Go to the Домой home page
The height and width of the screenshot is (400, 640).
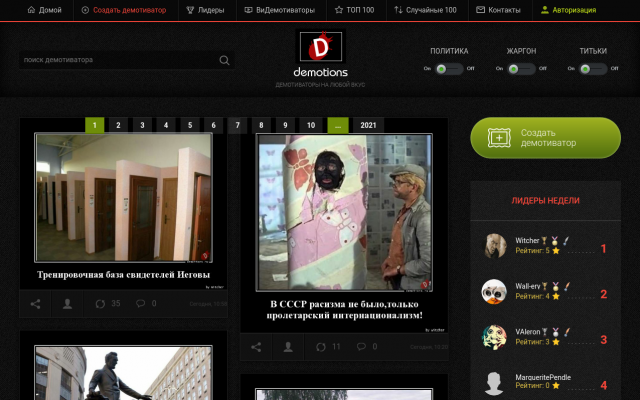pos(44,10)
